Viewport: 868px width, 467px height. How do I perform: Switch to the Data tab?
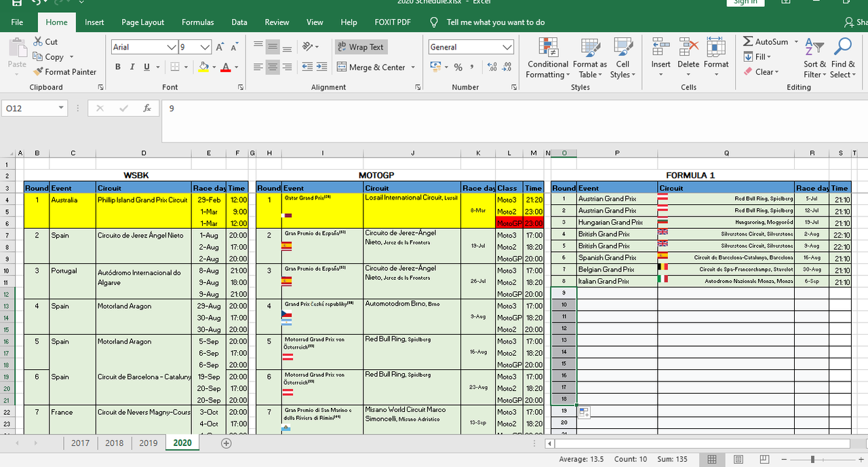[x=239, y=22]
